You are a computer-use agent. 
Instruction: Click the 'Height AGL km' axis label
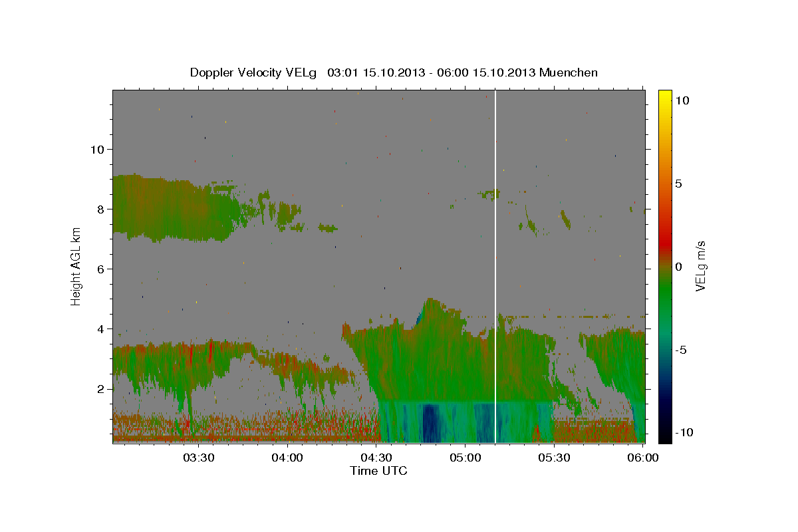coord(76,266)
